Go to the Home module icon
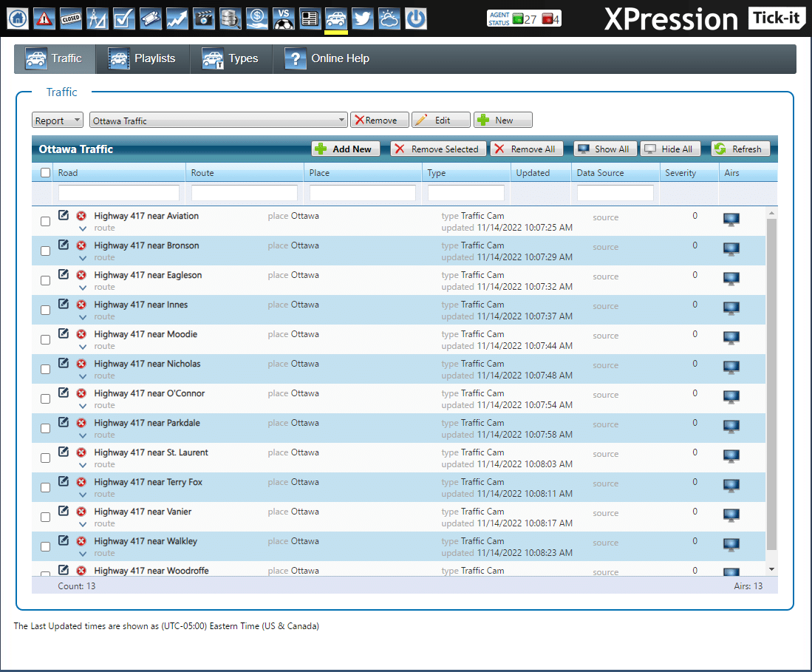Viewport: 812px width, 672px height. click(x=18, y=19)
